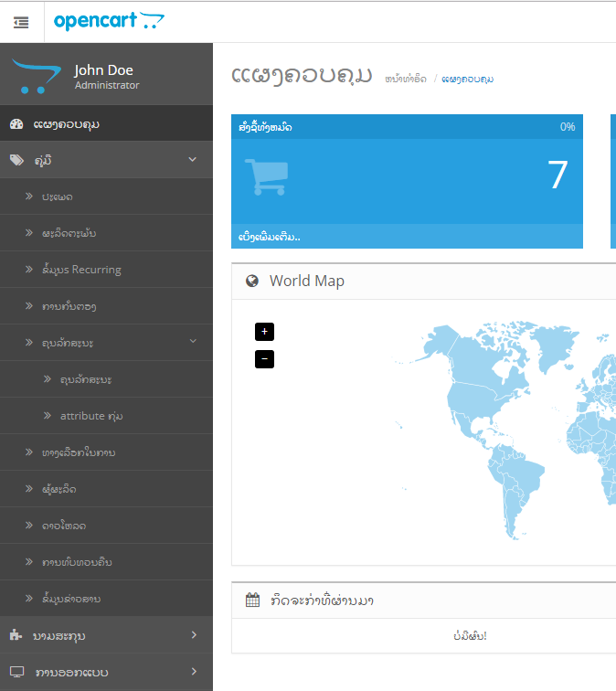Open the ທາງເລືອກໃນການ options submenu item

tap(106, 452)
